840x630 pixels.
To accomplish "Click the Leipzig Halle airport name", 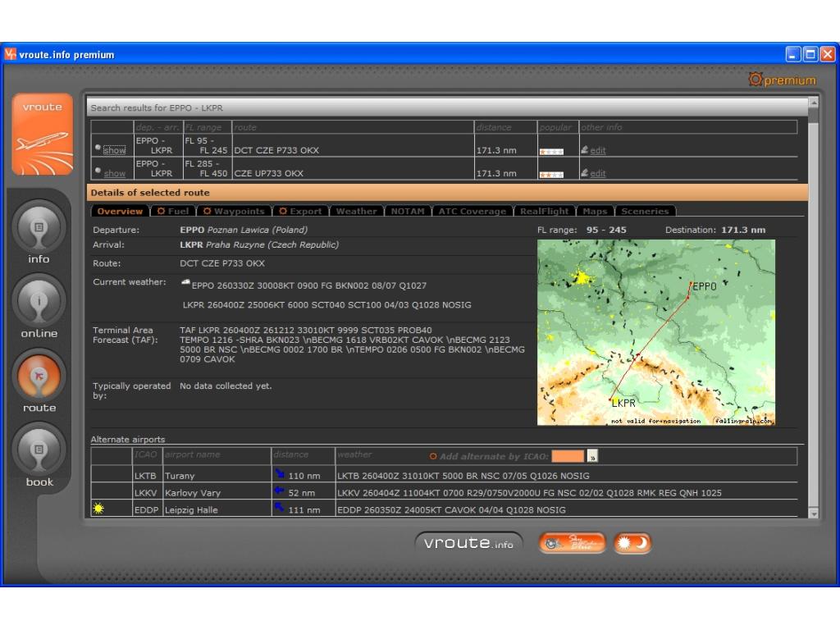I will tap(191, 510).
